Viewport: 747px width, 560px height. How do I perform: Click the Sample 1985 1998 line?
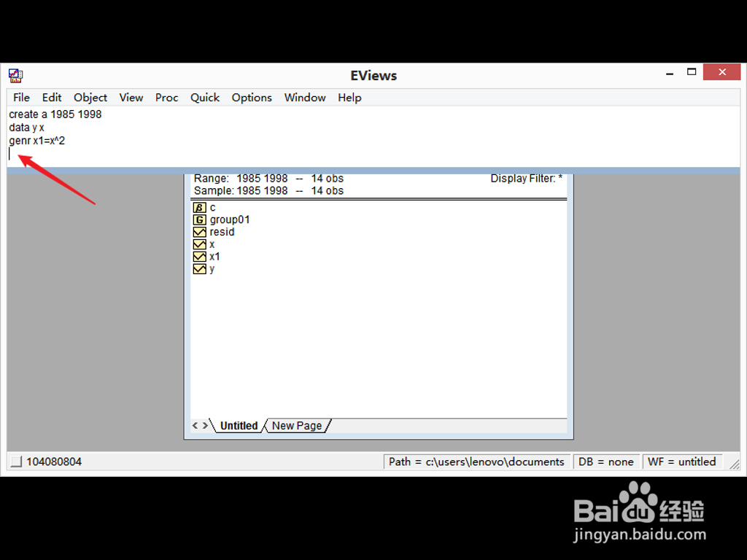268,191
